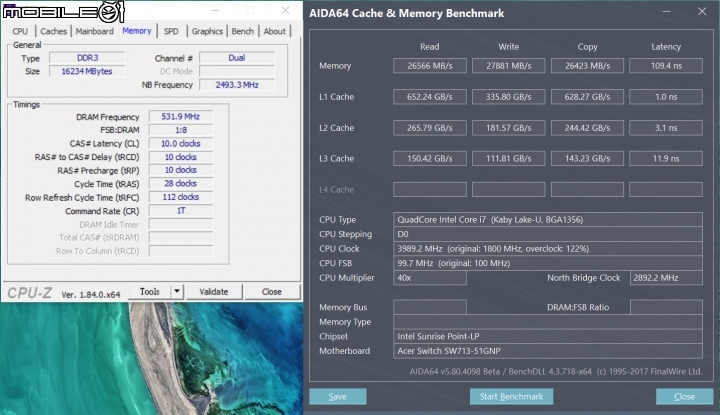720x415 pixels.
Task: Click the Validate button in CPU-Z
Action: point(214,292)
